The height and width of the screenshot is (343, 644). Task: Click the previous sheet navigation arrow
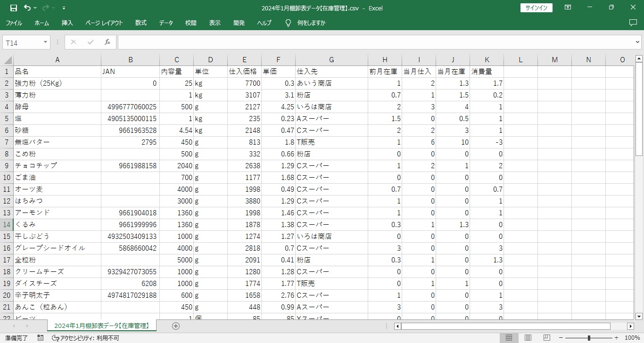(13, 326)
